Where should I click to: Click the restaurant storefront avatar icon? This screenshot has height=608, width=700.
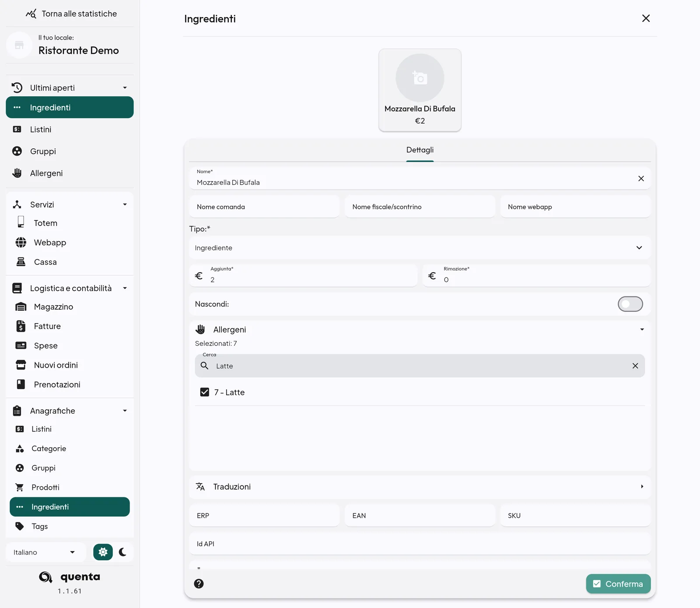19,45
